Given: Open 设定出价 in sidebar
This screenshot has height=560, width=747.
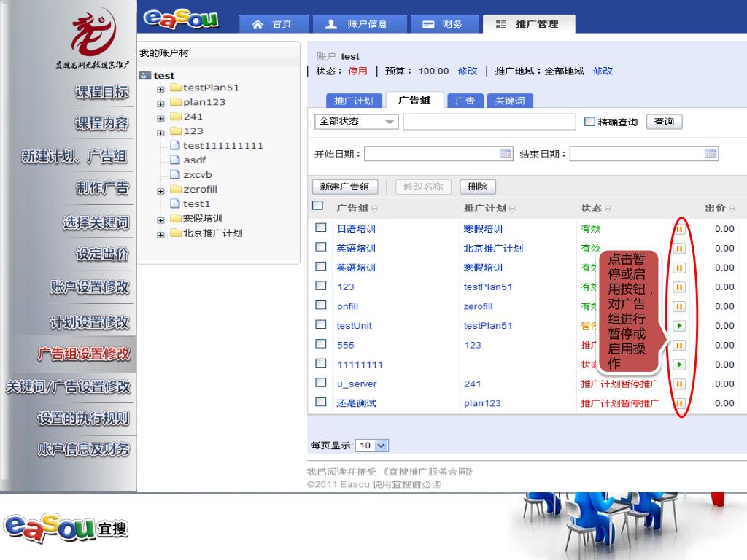Looking at the screenshot, I should pyautogui.click(x=102, y=254).
